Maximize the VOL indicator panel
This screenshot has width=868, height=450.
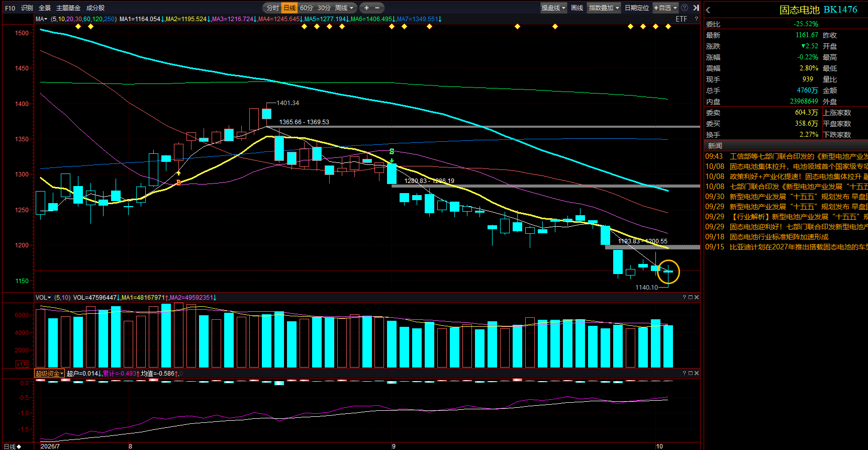tap(690, 297)
